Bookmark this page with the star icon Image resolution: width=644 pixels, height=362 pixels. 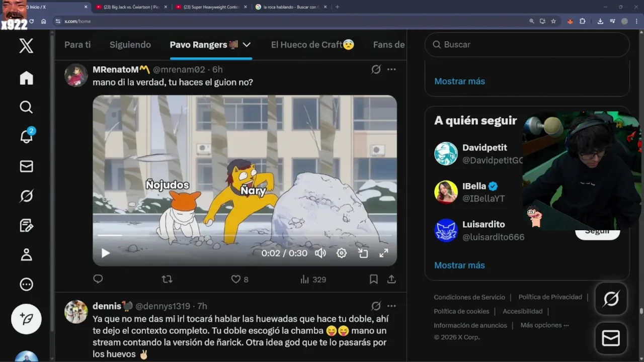point(553,21)
